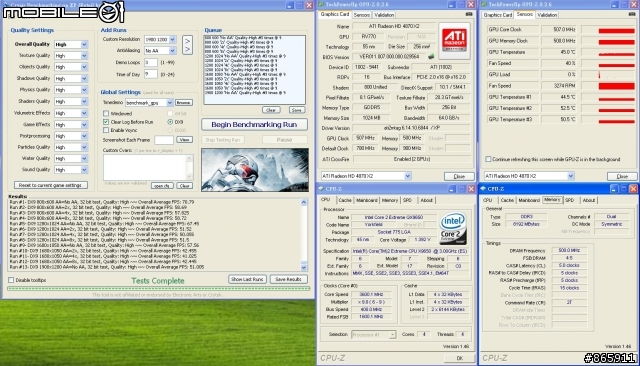Open the Postprocessing dropdown
This screenshot has height=366, width=640.
[x=84, y=136]
